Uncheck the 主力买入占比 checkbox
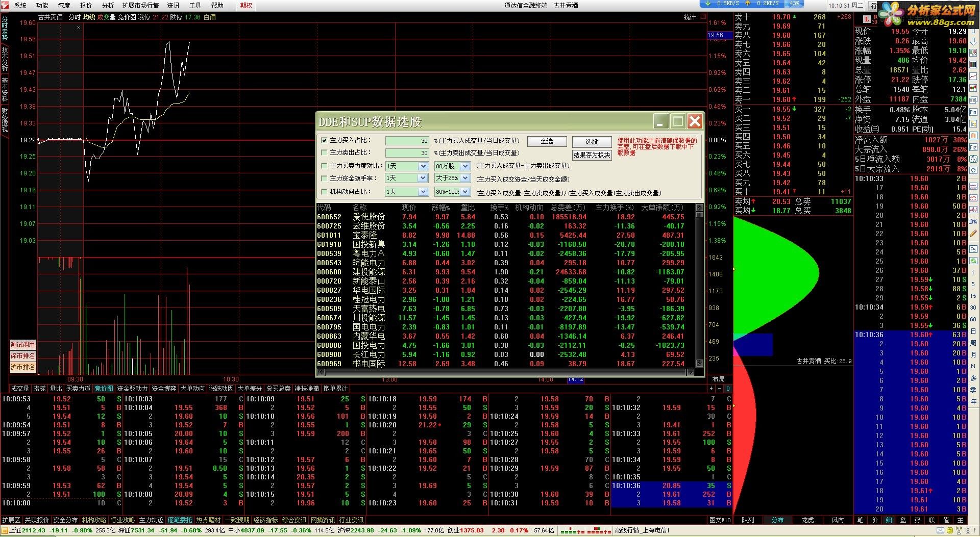The width and height of the screenshot is (980, 537). coord(324,140)
